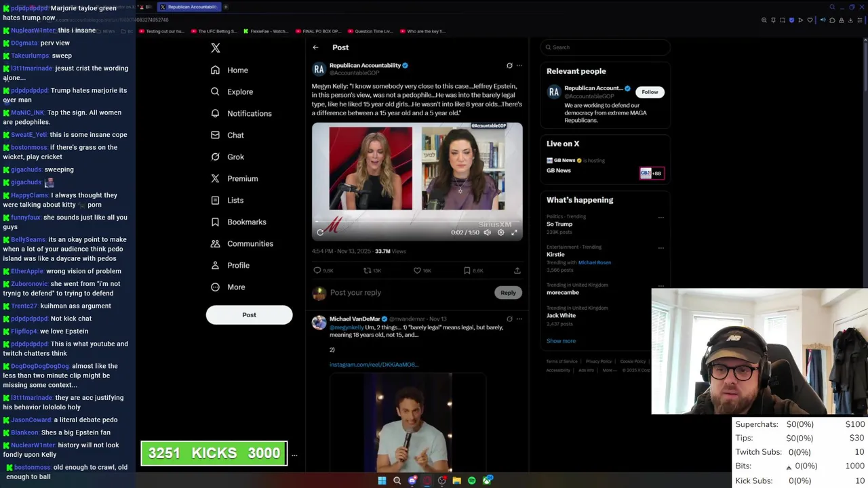Open the Chat envelope icon

click(x=215, y=135)
